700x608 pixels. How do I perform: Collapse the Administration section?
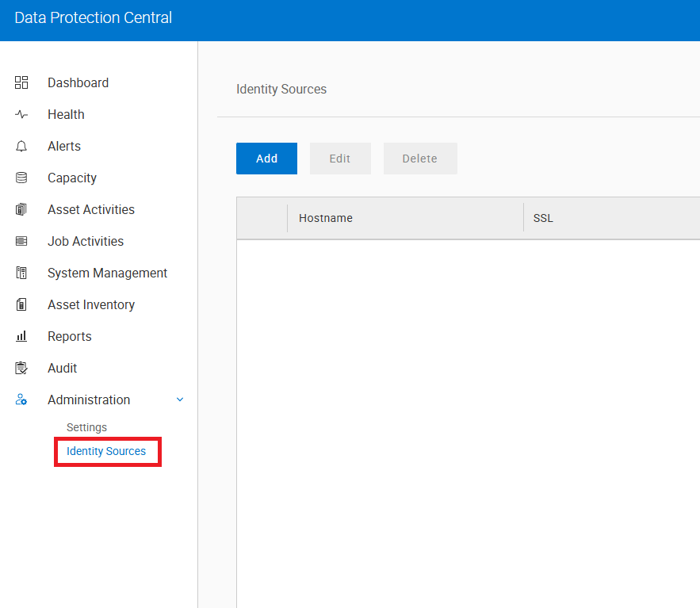coord(179,400)
